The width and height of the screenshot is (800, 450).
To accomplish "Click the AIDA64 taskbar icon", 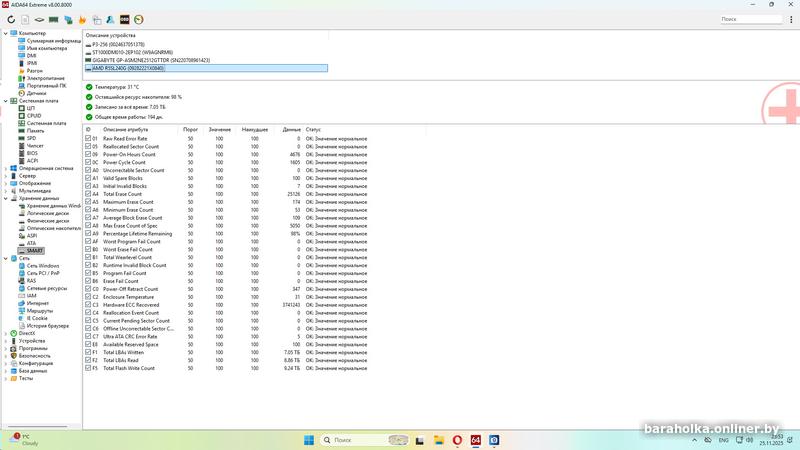I will [476, 440].
